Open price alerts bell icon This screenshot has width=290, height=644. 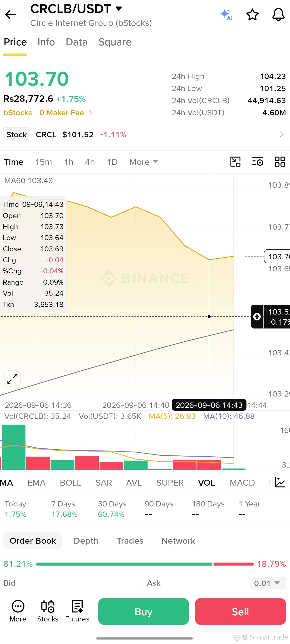[x=278, y=15]
